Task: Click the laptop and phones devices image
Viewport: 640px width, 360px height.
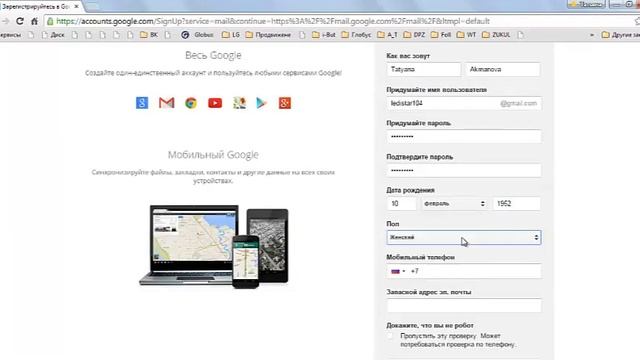Action: (x=213, y=246)
